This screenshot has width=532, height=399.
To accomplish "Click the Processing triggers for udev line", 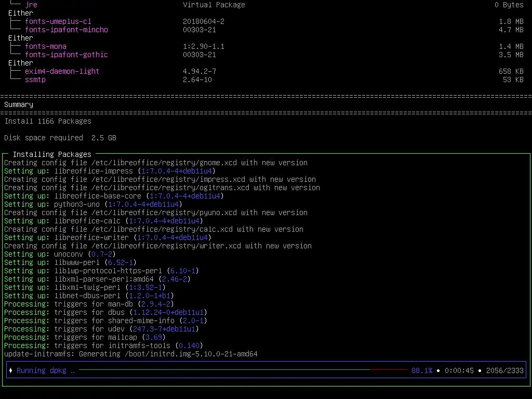I will coord(101,329).
